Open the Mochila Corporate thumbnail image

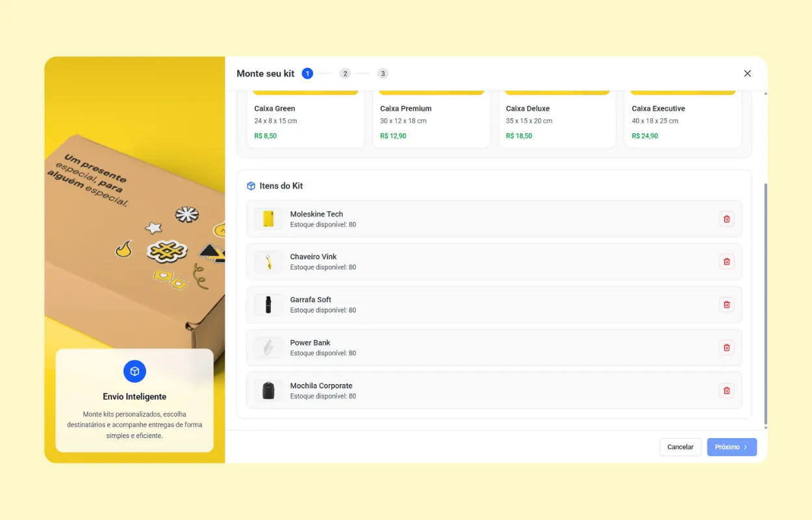click(x=268, y=391)
